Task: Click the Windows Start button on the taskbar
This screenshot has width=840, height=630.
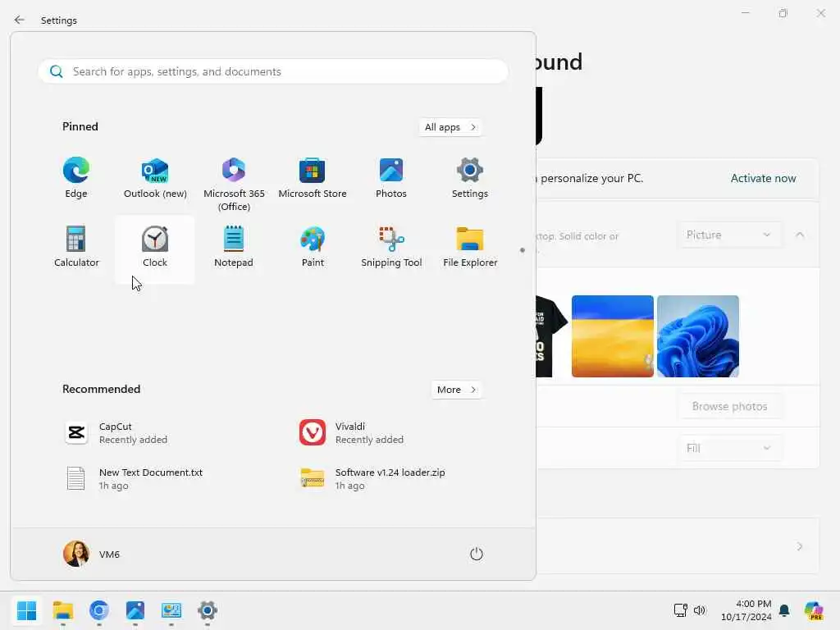Action: pyautogui.click(x=27, y=610)
